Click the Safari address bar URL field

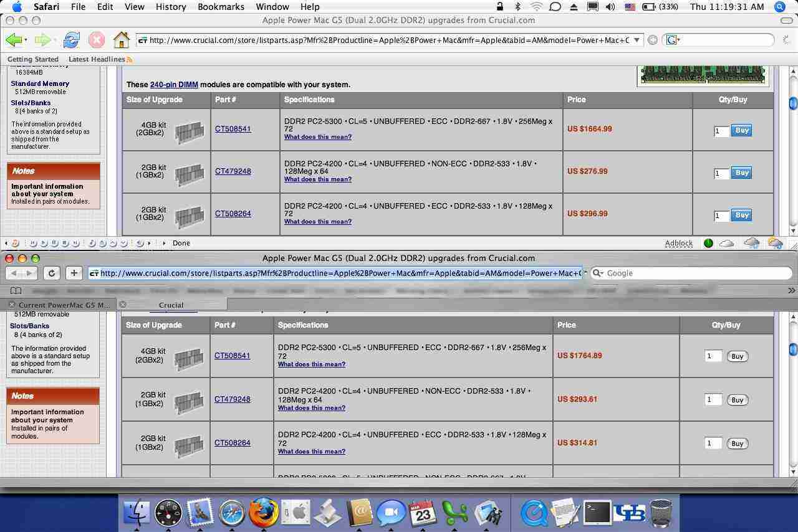pos(335,273)
